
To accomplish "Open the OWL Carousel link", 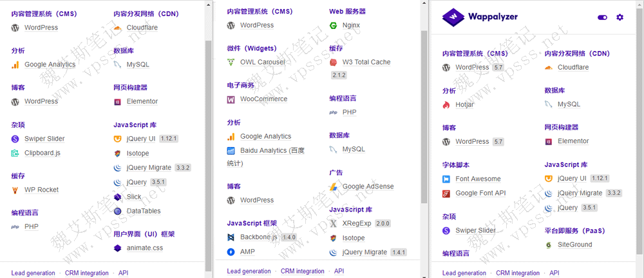I will click(261, 63).
